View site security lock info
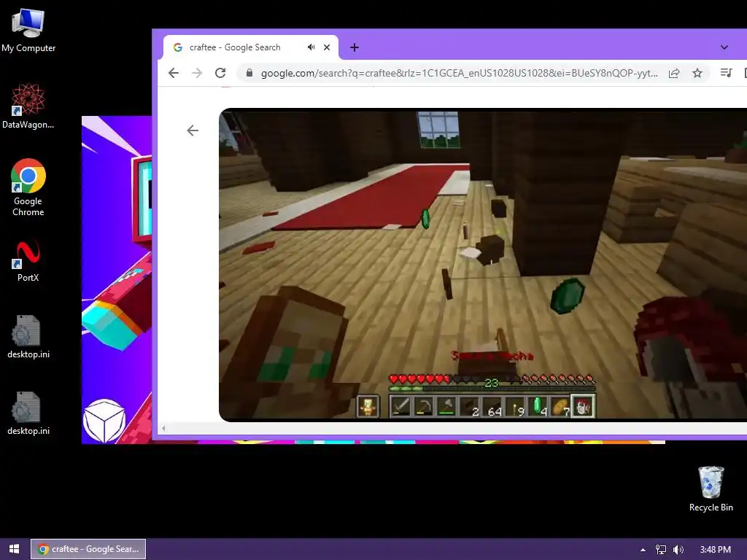The width and height of the screenshot is (747, 560). [x=249, y=73]
